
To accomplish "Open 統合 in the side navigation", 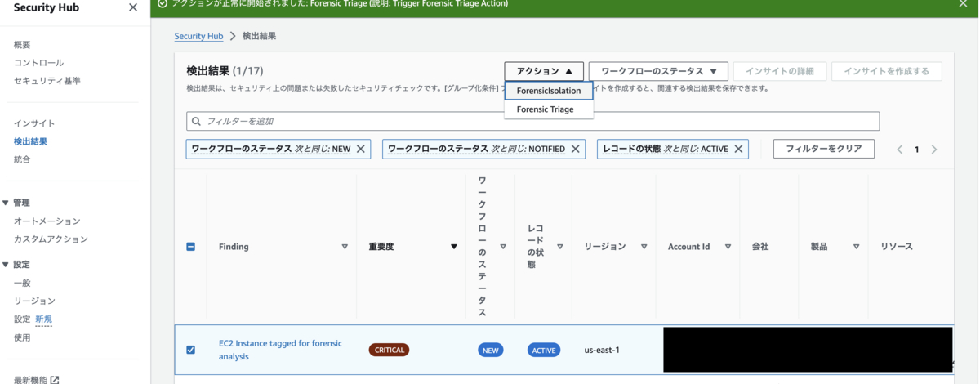I will click(22, 159).
